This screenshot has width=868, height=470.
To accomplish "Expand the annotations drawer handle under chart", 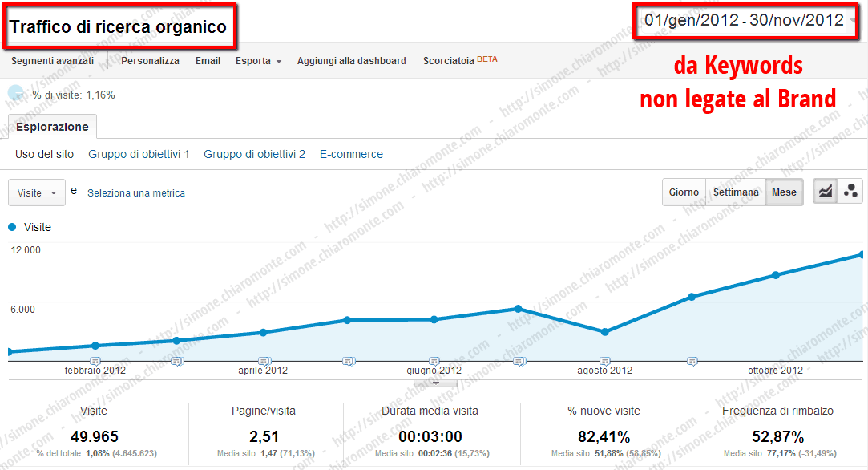I will [435, 383].
